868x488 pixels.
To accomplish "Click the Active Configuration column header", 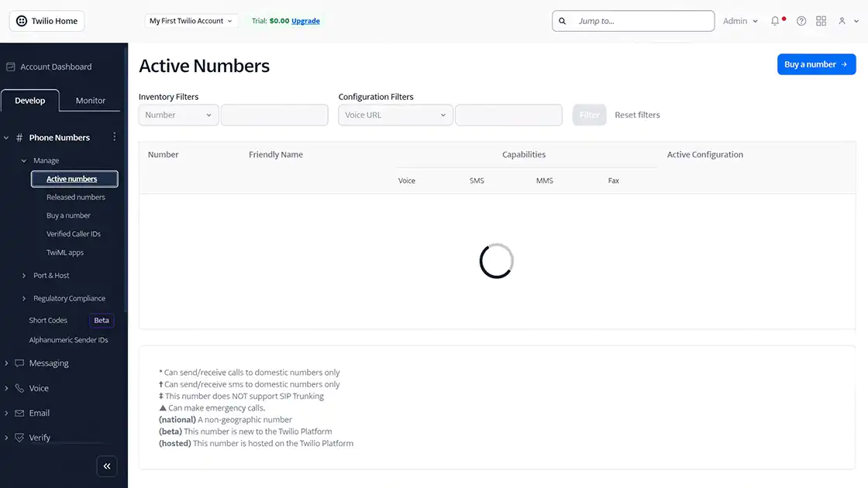I will [704, 155].
